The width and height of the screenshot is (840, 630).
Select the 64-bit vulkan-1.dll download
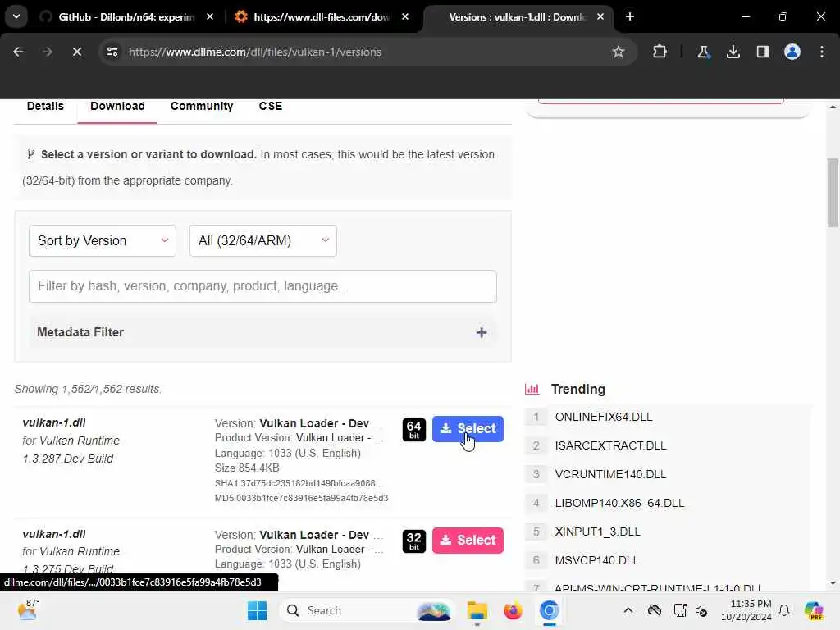(468, 428)
